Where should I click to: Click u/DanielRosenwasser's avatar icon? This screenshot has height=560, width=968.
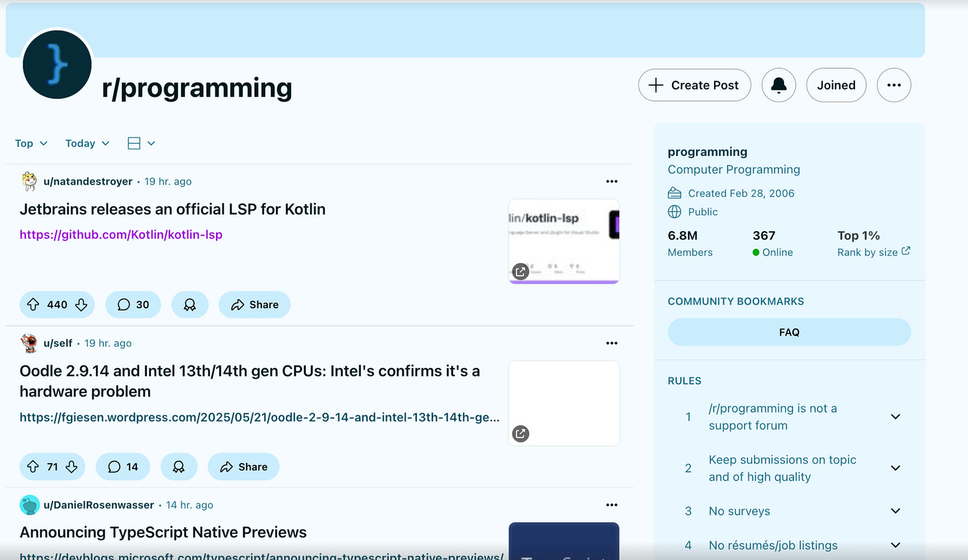[29, 505]
